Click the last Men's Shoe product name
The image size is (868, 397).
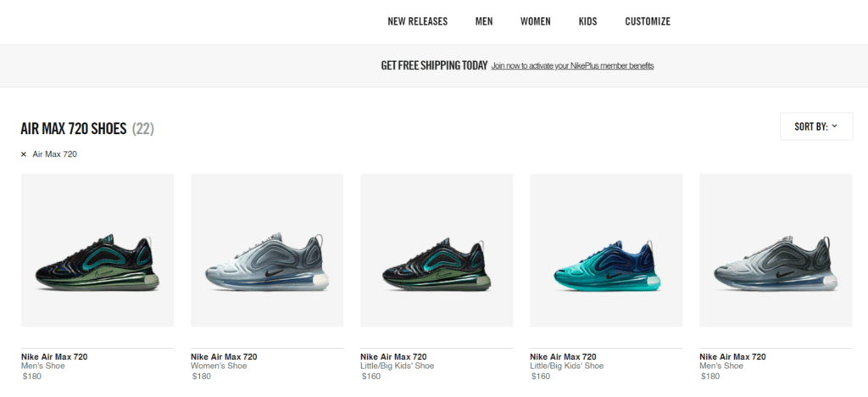[x=732, y=356]
